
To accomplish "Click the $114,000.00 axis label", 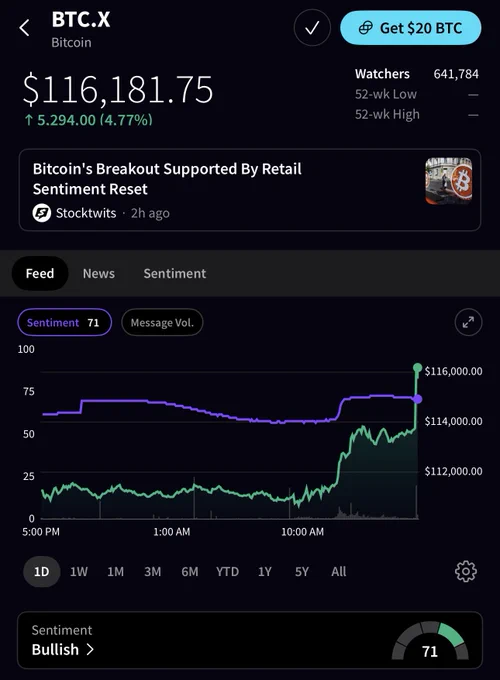I will click(453, 421).
